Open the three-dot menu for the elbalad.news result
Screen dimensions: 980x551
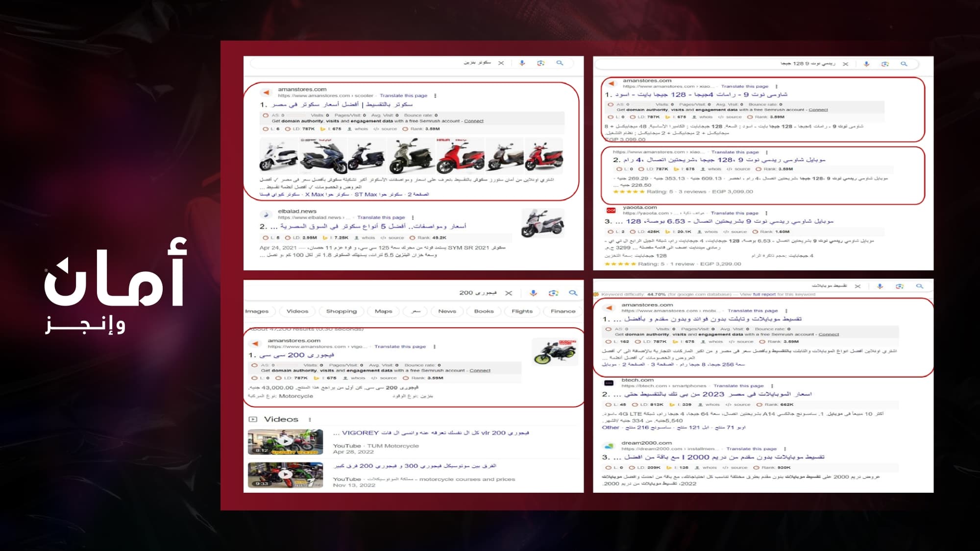tap(413, 217)
